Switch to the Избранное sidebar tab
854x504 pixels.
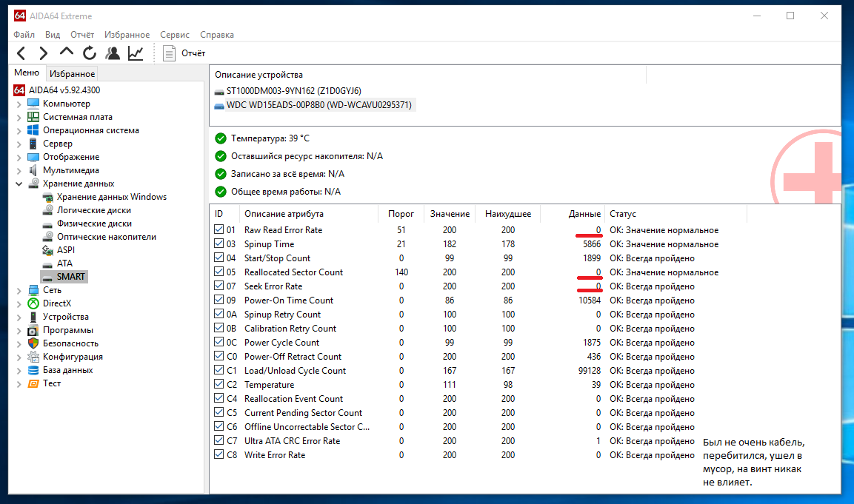point(72,74)
